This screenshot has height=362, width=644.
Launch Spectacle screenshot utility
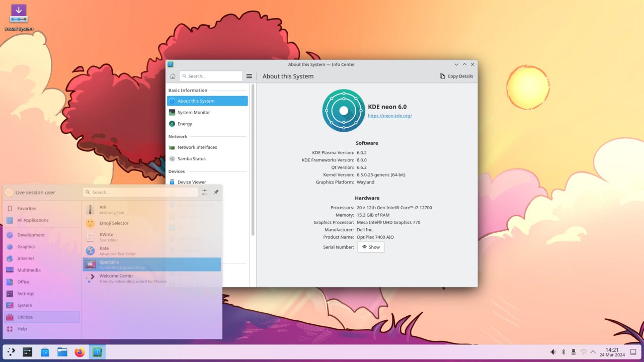tap(152, 264)
